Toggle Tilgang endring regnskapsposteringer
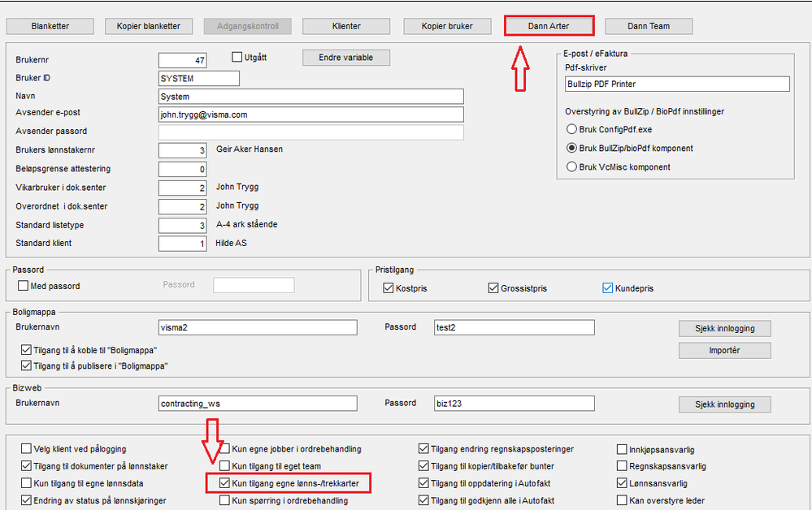Screen dimensions: 812x510 point(423,448)
